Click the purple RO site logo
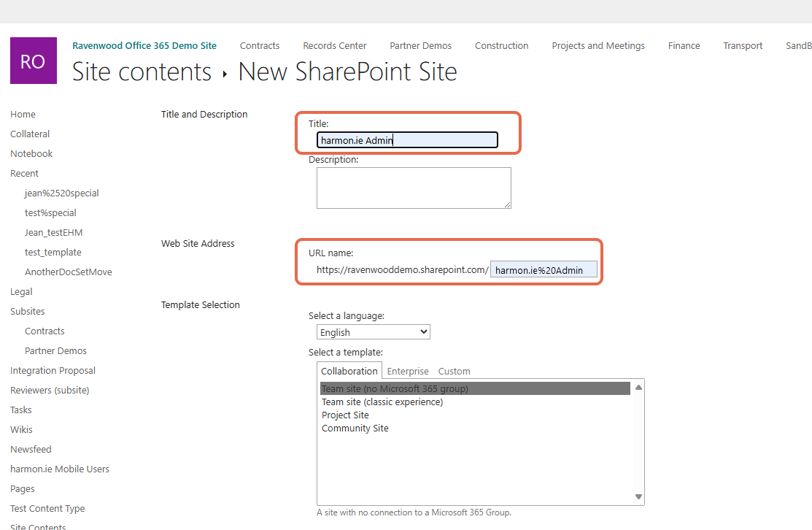812x530 pixels. pyautogui.click(x=34, y=61)
